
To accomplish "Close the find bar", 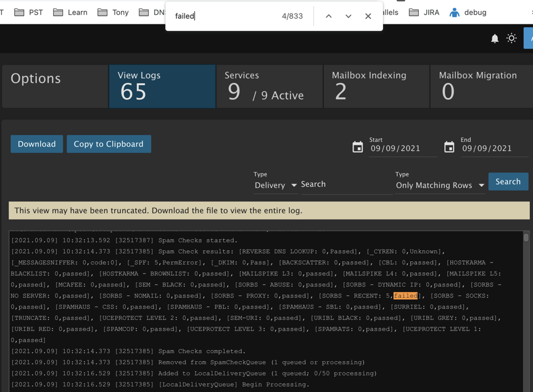I will [368, 16].
